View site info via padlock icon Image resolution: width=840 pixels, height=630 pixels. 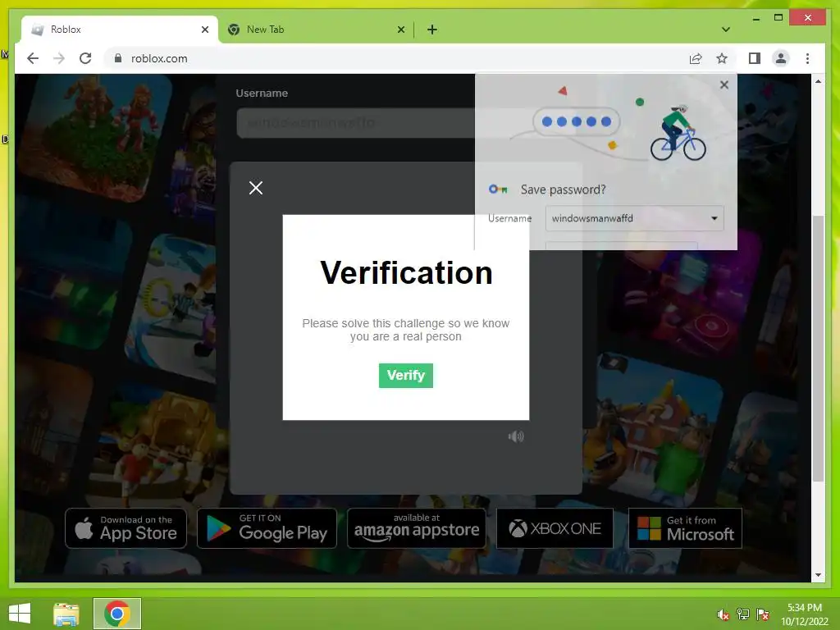coord(118,58)
